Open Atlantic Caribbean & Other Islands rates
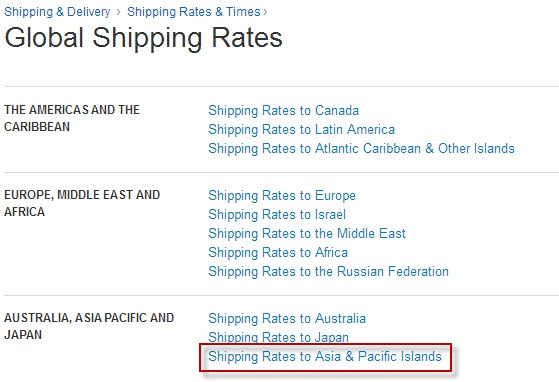559x382 pixels. [361, 148]
